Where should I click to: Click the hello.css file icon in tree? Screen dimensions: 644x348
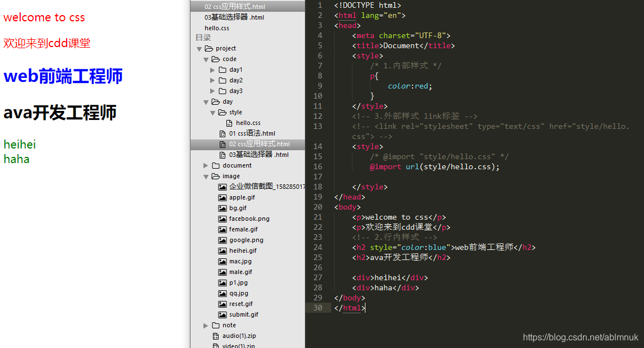tap(229, 123)
